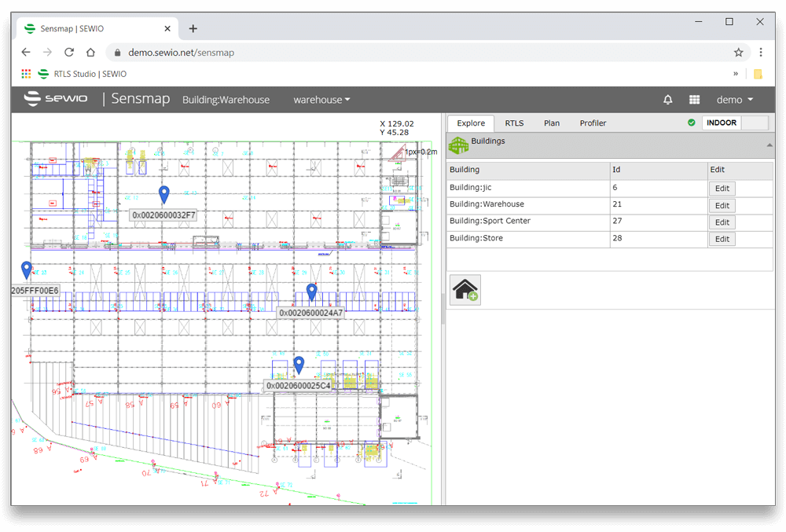Open the RTLS Studio | SEWIO bookmark
The width and height of the screenshot is (786, 532).
pos(85,74)
